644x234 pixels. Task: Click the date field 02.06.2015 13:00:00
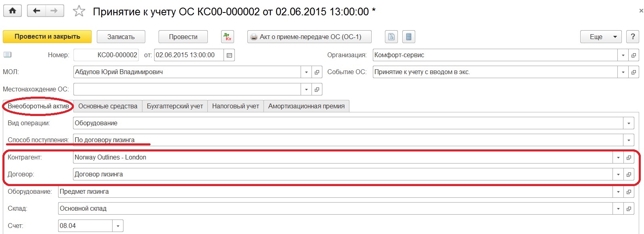(189, 55)
